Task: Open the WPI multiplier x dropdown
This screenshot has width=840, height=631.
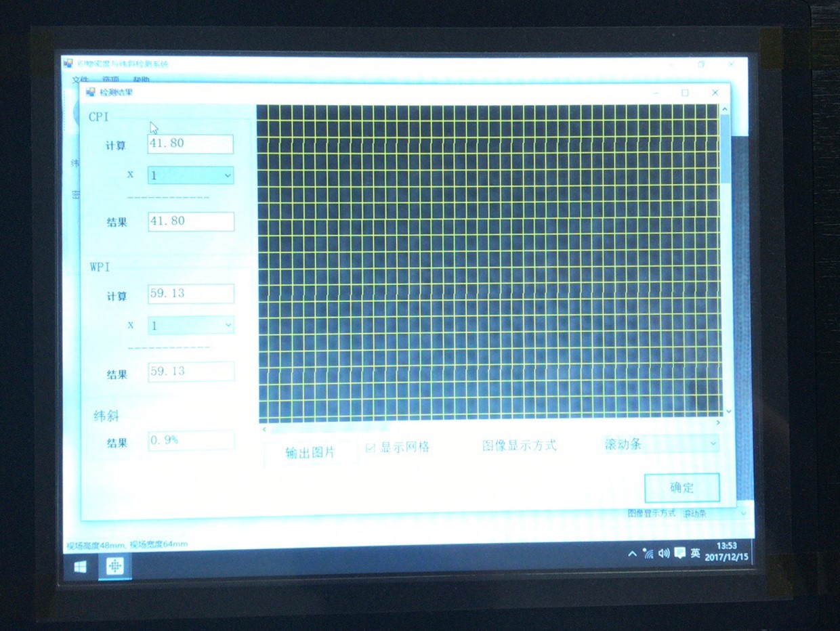Action: [191, 326]
